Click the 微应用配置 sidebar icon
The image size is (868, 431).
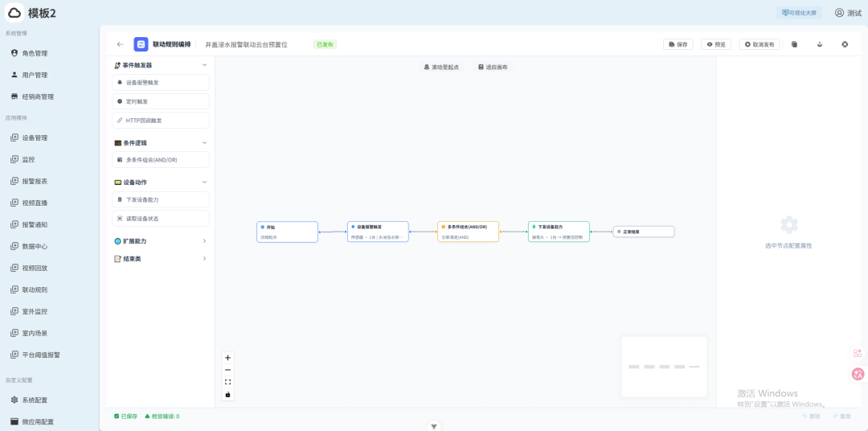[14, 421]
